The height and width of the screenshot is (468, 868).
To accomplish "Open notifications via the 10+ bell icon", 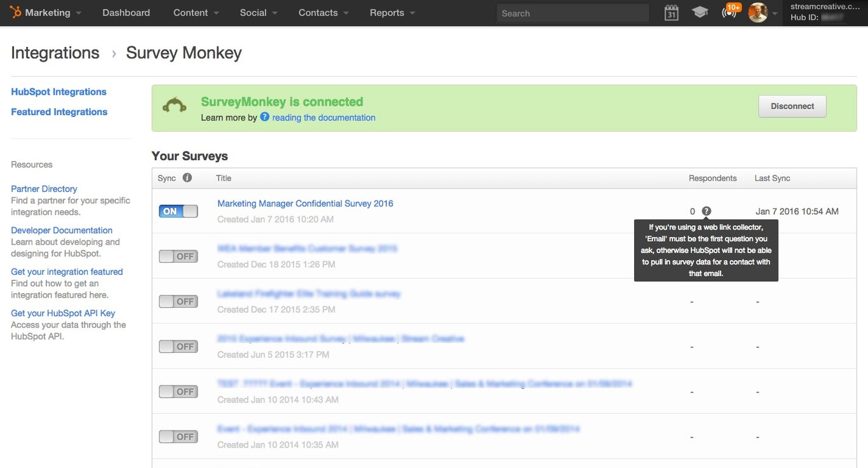I will (x=728, y=12).
